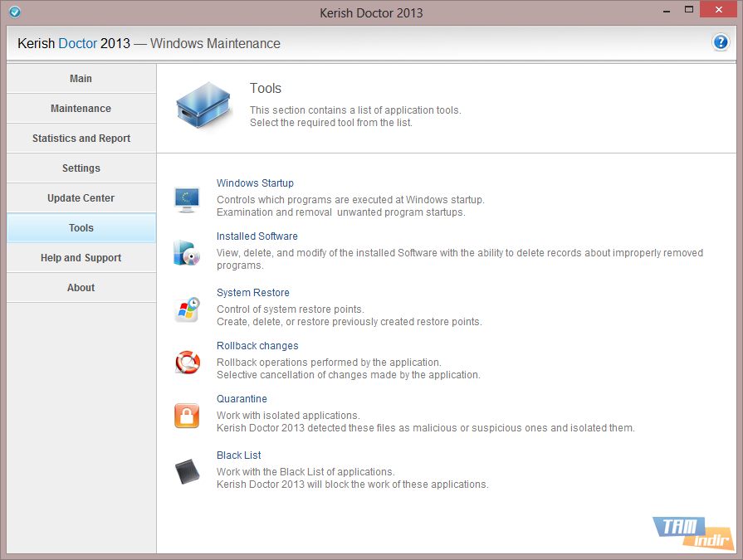Select the Settings sidebar item

click(81, 168)
